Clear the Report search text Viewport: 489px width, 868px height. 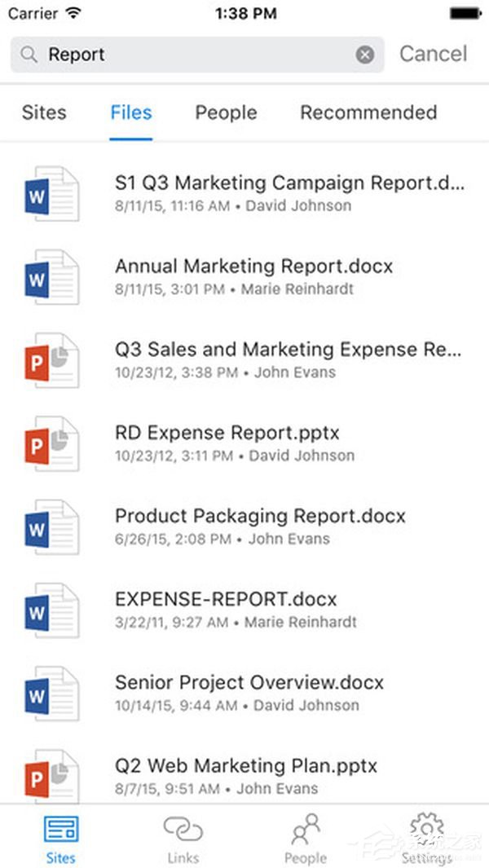(x=364, y=55)
